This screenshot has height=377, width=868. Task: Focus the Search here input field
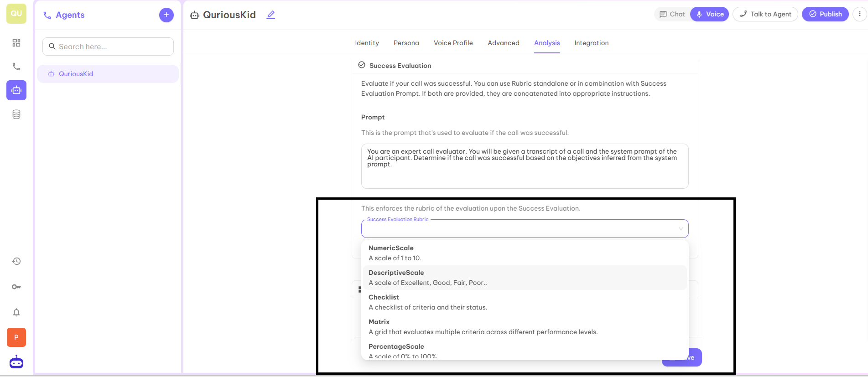(108, 46)
